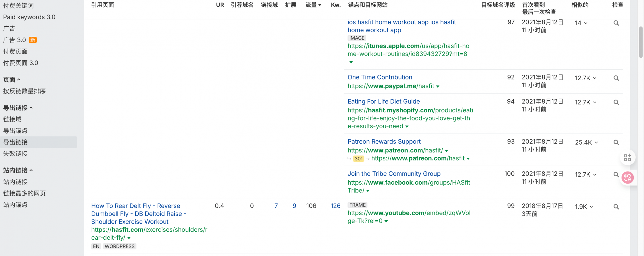Click the 扩展 value 9
The height and width of the screenshot is (256, 644).
294,206
